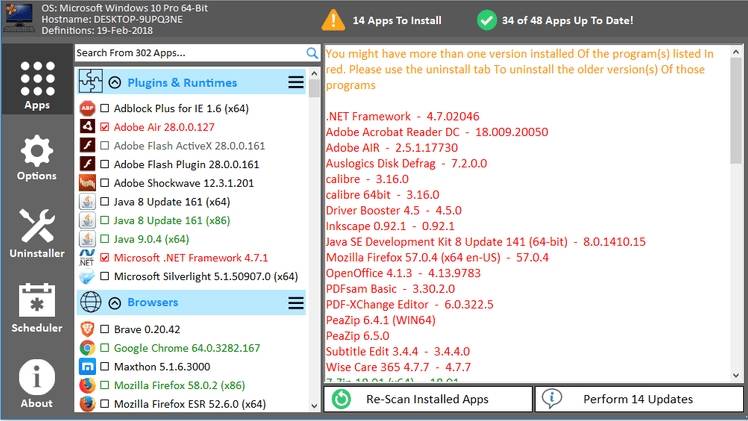
Task: Open the Scheduler tab
Action: (x=37, y=308)
